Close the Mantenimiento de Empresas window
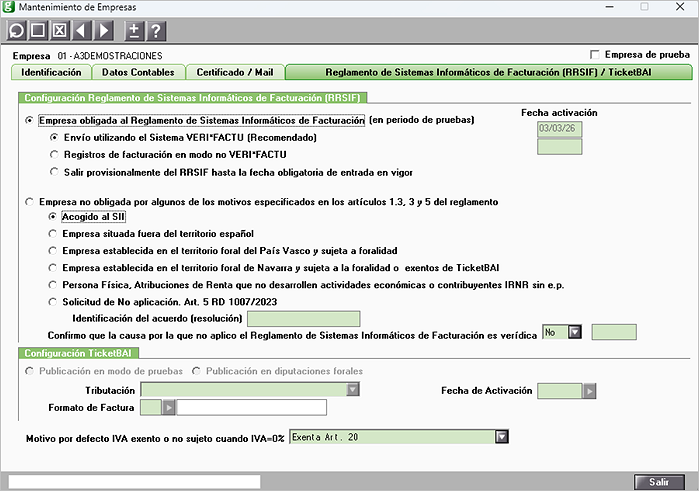699x491 pixels. click(x=680, y=7)
